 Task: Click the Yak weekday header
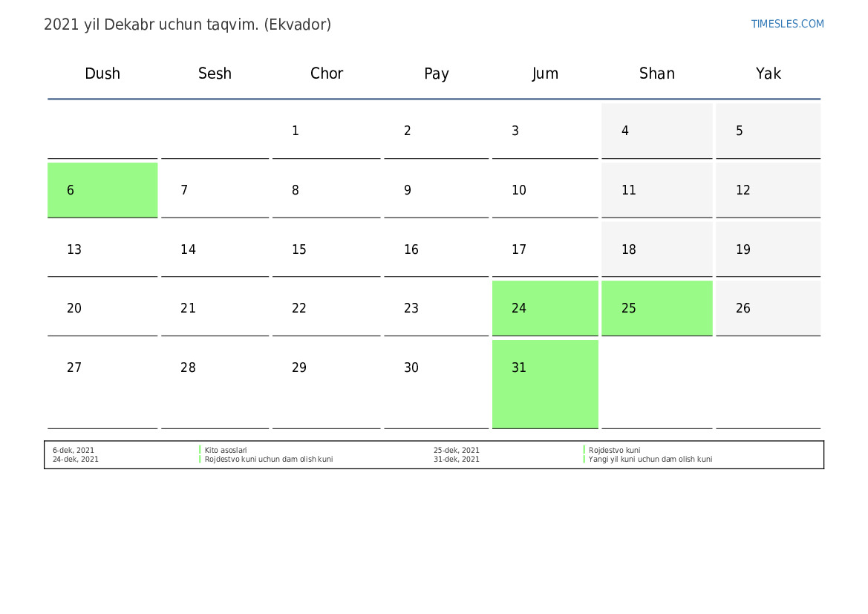768,74
